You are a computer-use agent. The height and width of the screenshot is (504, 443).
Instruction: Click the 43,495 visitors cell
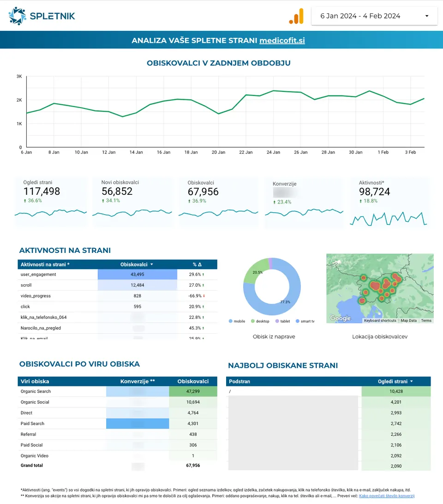(137, 275)
